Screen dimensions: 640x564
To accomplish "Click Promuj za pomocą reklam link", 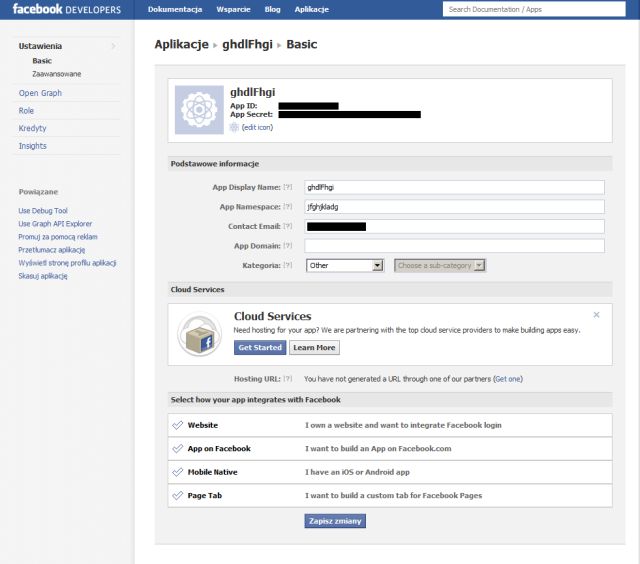I will 58,237.
